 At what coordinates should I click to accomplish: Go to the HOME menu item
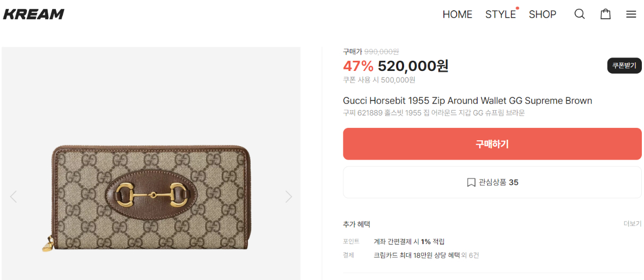coord(457,15)
